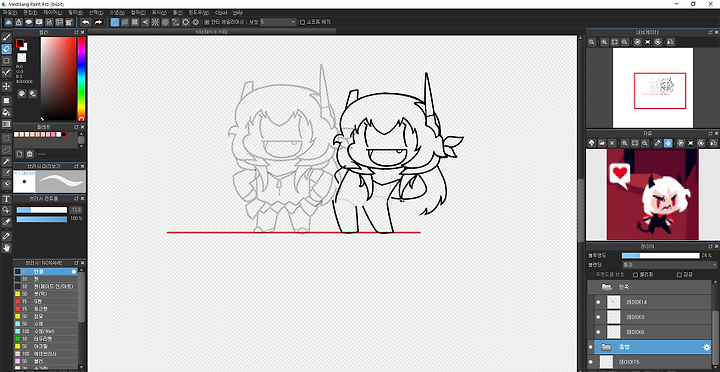Enable the soft edge checkbox

[x=302, y=22]
